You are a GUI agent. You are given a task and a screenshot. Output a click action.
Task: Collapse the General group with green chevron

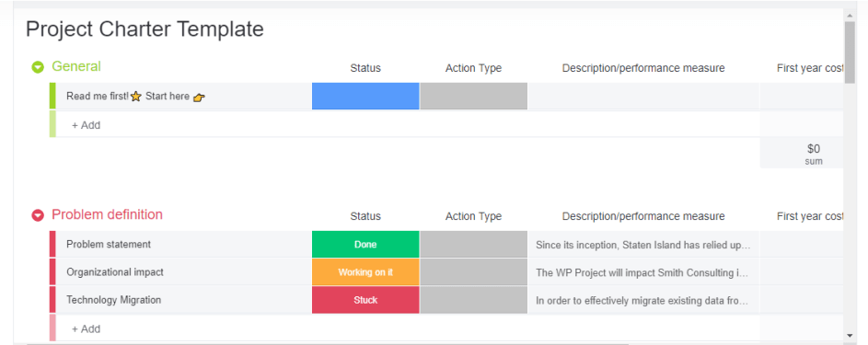coord(38,67)
